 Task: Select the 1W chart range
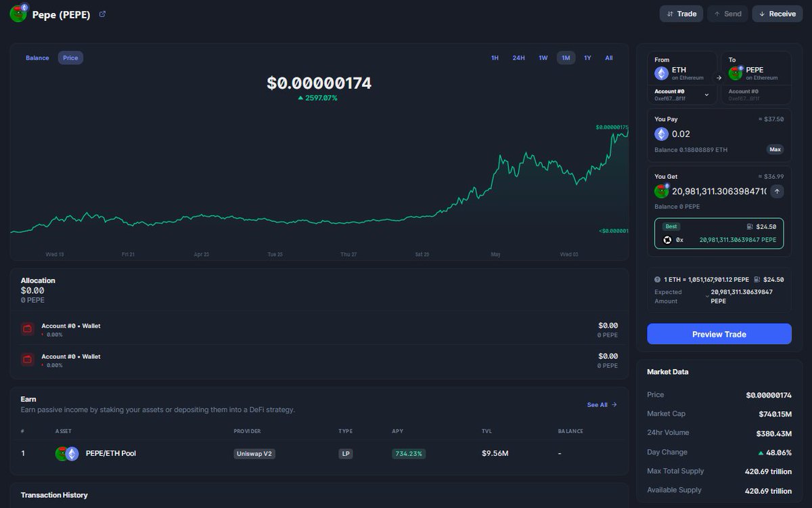pos(543,58)
